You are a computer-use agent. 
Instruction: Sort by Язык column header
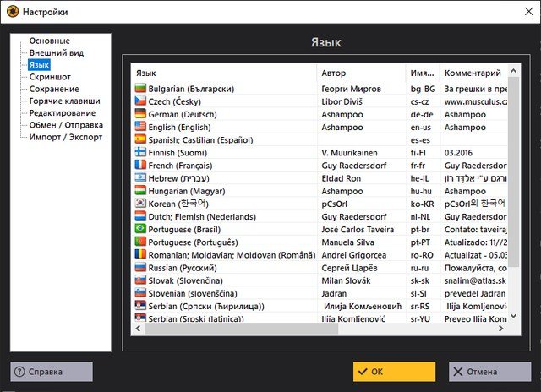click(224, 73)
